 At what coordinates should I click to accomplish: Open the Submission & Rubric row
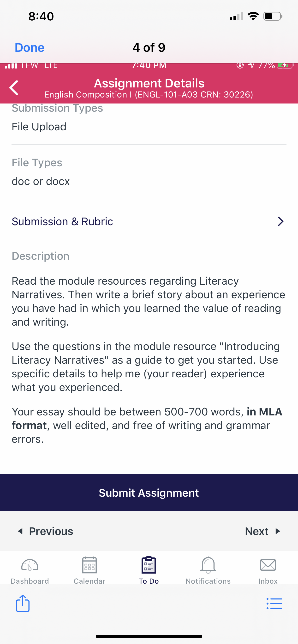pos(149,222)
